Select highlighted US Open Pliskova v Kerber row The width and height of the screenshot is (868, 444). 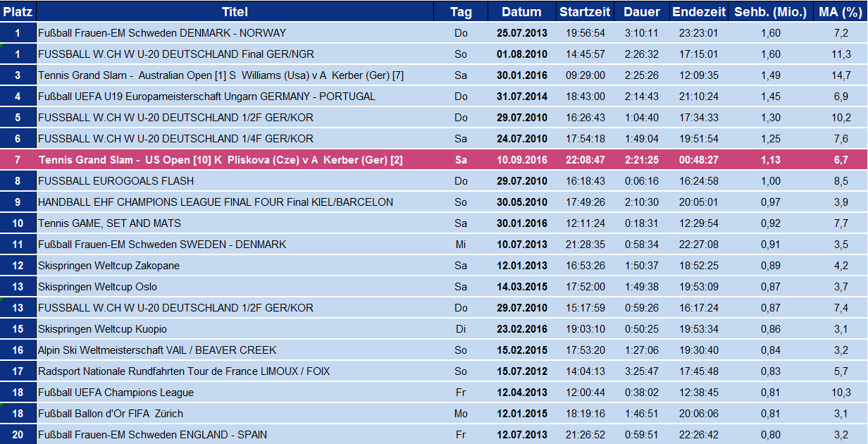coord(434,160)
